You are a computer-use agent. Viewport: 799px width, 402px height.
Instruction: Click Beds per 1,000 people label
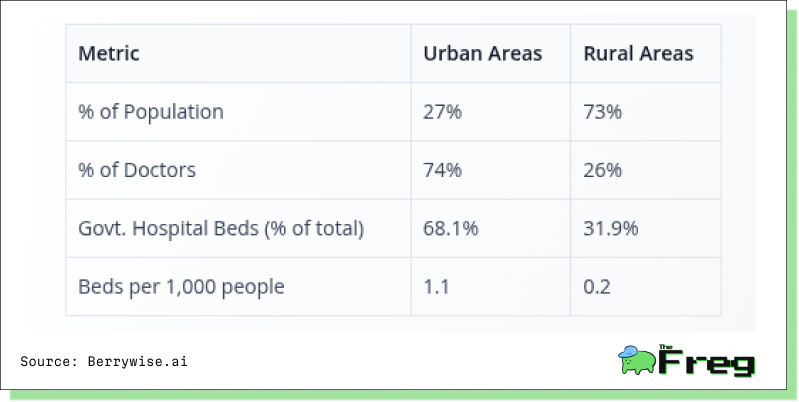[181, 287]
